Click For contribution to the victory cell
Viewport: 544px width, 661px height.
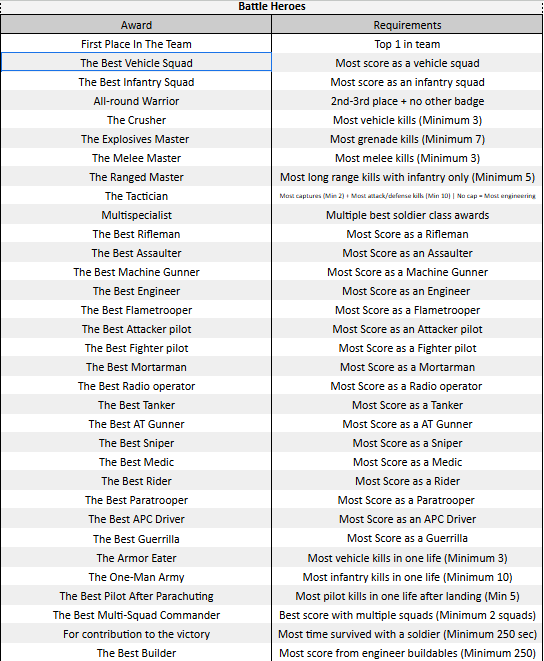tap(136, 634)
